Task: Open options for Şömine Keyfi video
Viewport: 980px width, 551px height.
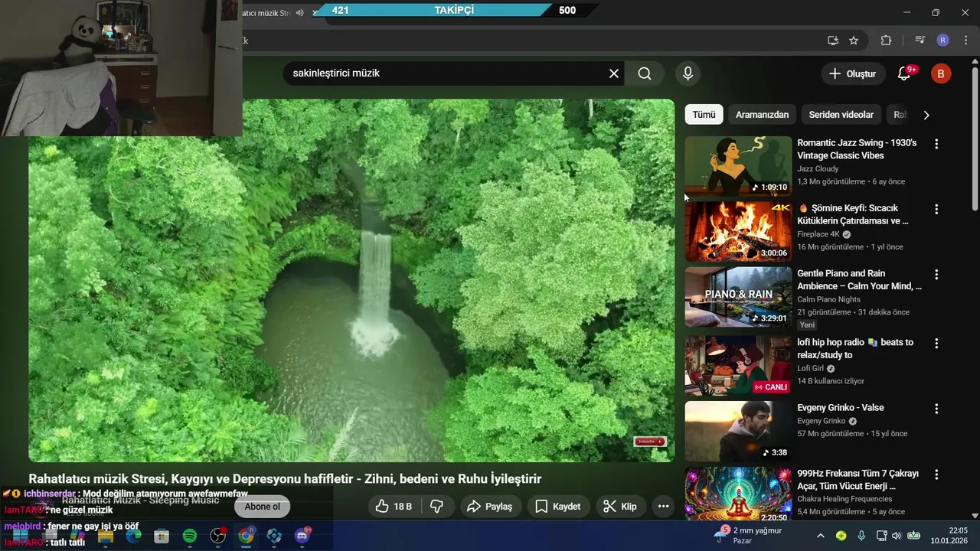Action: click(x=936, y=209)
